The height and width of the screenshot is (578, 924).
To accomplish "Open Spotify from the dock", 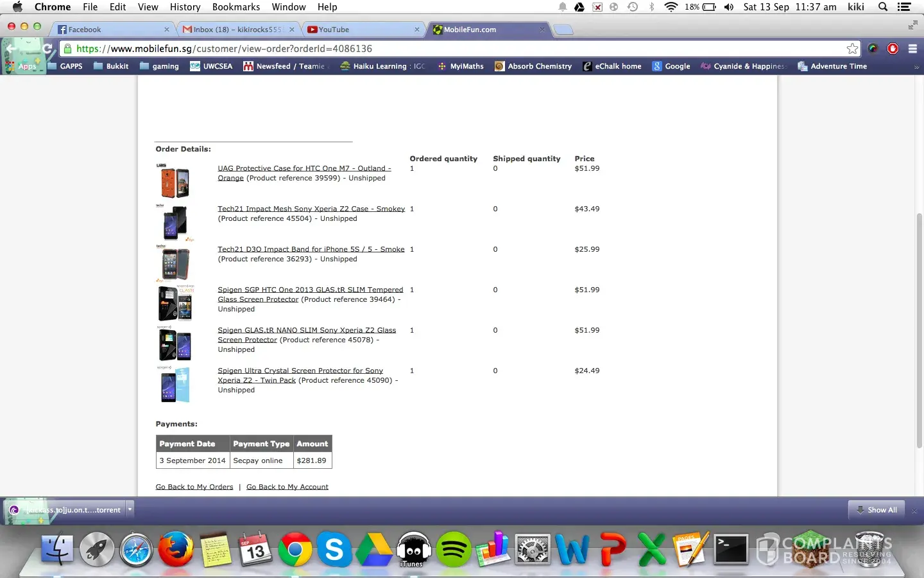I will pyautogui.click(x=454, y=550).
